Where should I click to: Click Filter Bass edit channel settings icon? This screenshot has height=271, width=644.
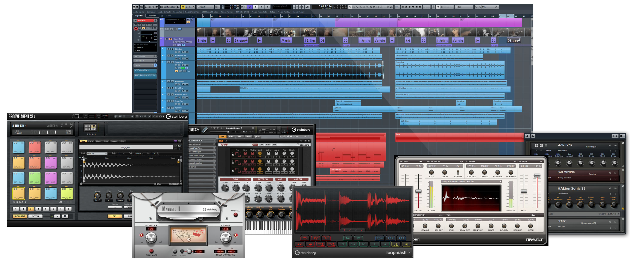click(155, 20)
